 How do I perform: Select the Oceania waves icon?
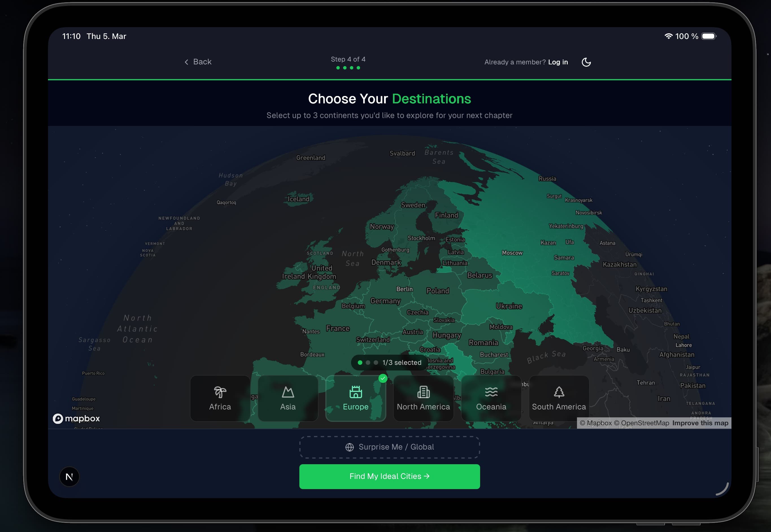pos(491,392)
